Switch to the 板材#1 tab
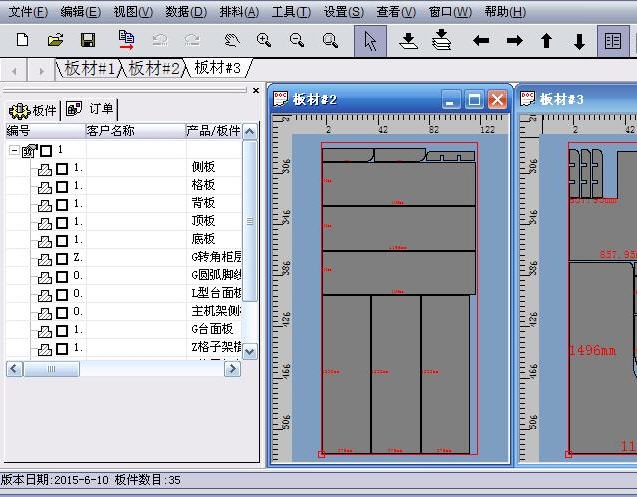The width and height of the screenshot is (637, 497). tap(90, 68)
